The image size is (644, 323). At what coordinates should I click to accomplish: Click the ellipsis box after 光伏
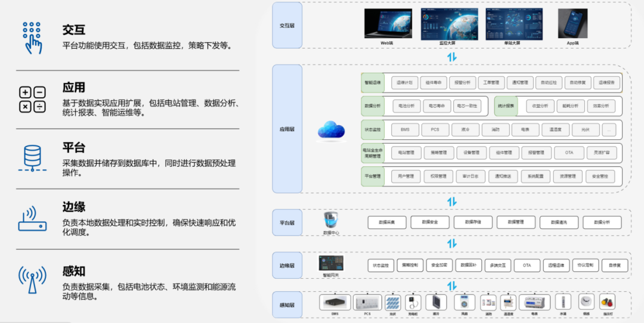pyautogui.click(x=609, y=130)
